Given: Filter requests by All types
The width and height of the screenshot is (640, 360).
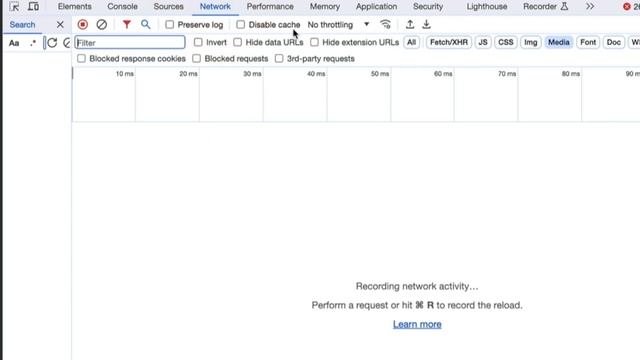Looking at the screenshot, I should (x=411, y=42).
